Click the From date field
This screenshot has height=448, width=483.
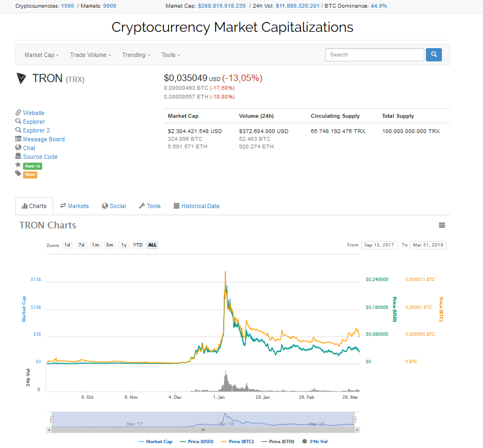pyautogui.click(x=379, y=245)
